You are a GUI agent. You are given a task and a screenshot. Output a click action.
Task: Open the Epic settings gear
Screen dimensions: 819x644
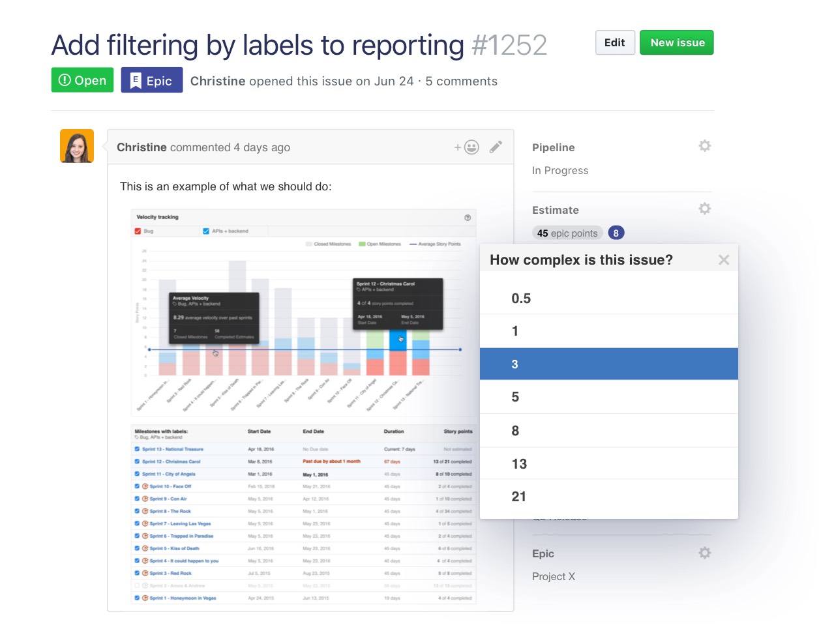pyautogui.click(x=704, y=552)
